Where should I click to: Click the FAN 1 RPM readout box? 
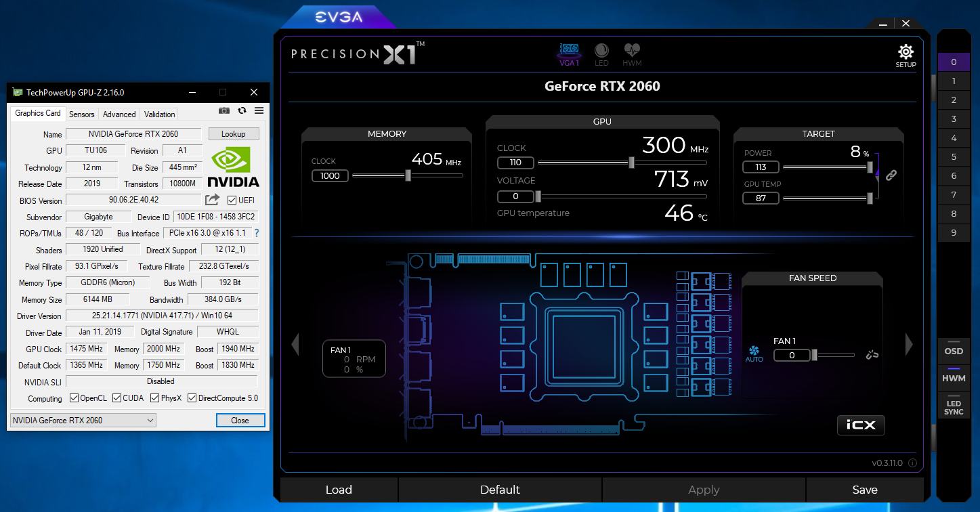pos(354,358)
